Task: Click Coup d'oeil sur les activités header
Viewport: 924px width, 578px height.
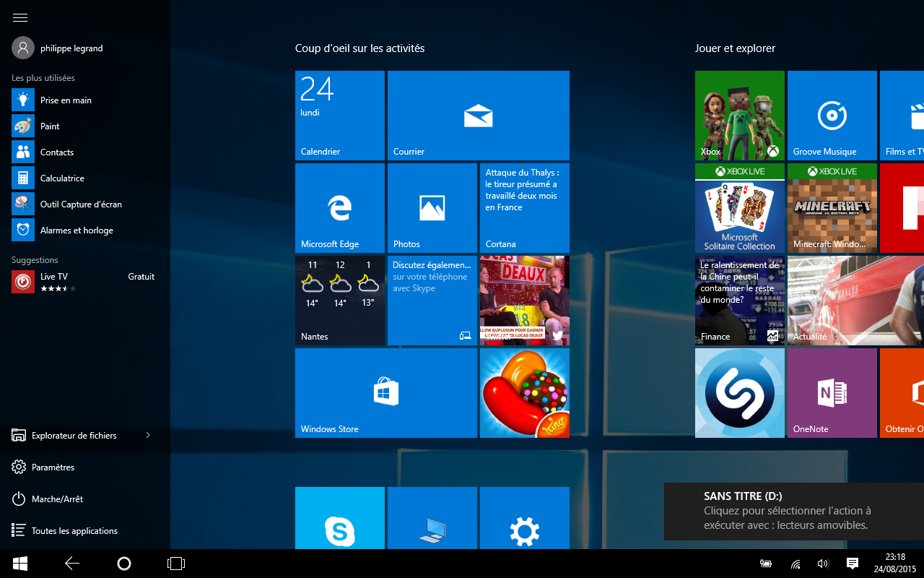Action: coord(359,48)
